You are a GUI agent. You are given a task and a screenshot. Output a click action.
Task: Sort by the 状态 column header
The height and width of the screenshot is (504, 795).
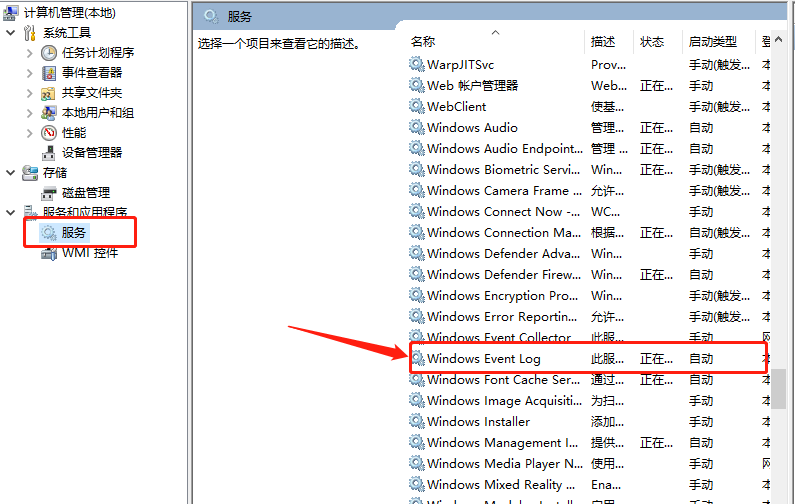click(x=652, y=42)
